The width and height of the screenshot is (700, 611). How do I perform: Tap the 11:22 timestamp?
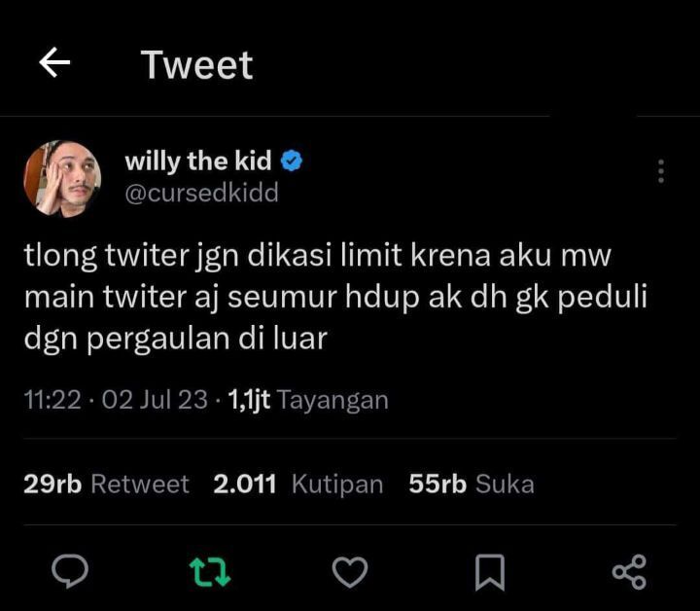tap(52, 400)
